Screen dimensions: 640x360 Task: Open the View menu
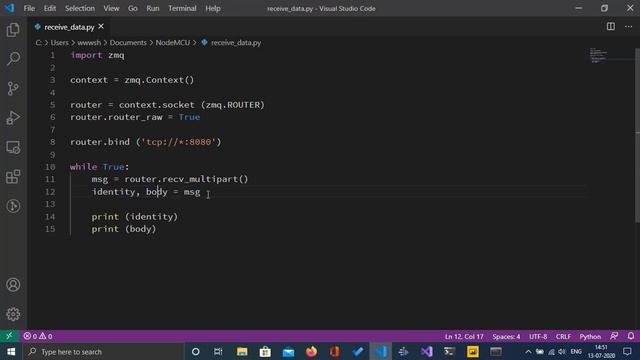111,8
